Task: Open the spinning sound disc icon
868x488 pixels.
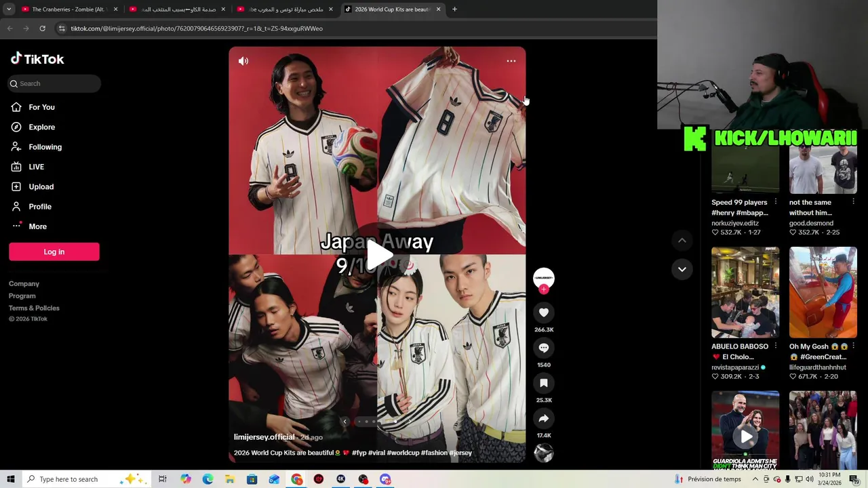Action: pyautogui.click(x=544, y=453)
